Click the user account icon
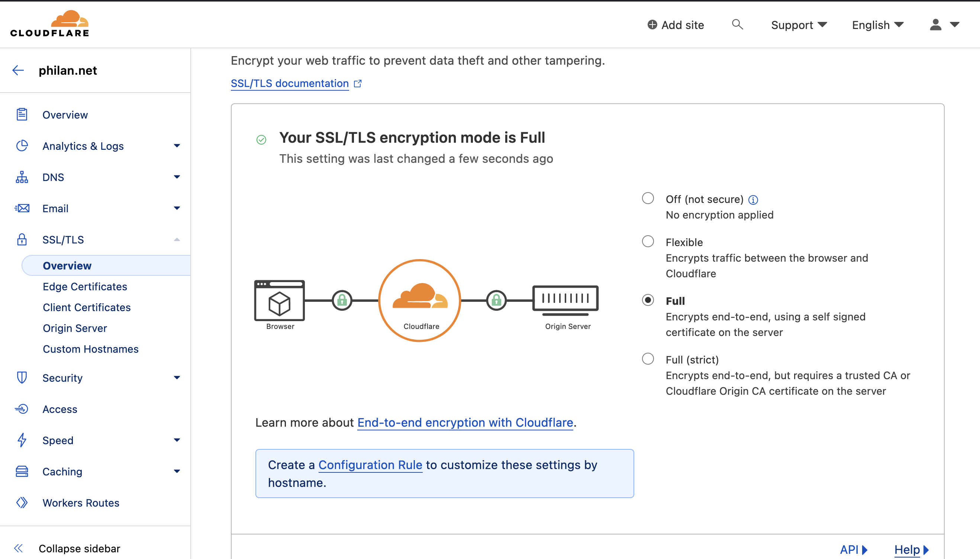The width and height of the screenshot is (980, 559). pos(935,25)
